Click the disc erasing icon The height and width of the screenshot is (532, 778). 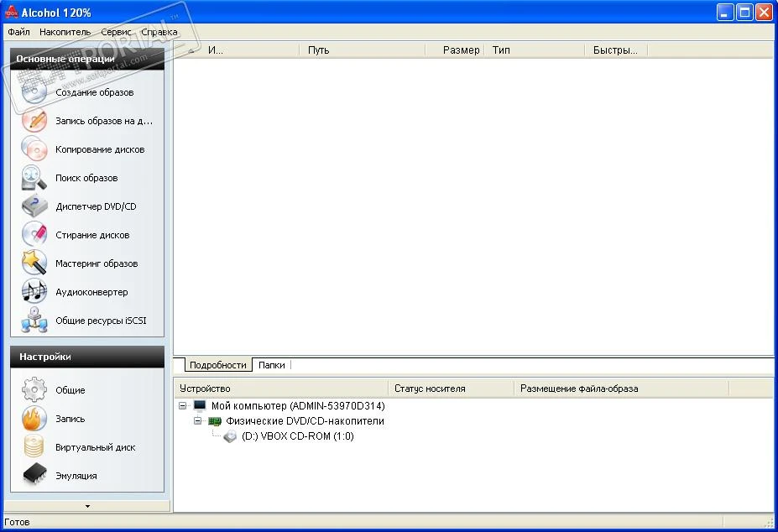pos(34,235)
